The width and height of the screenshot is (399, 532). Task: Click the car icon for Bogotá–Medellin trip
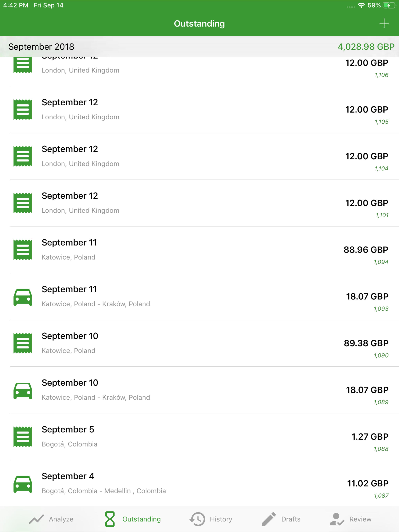click(x=23, y=484)
